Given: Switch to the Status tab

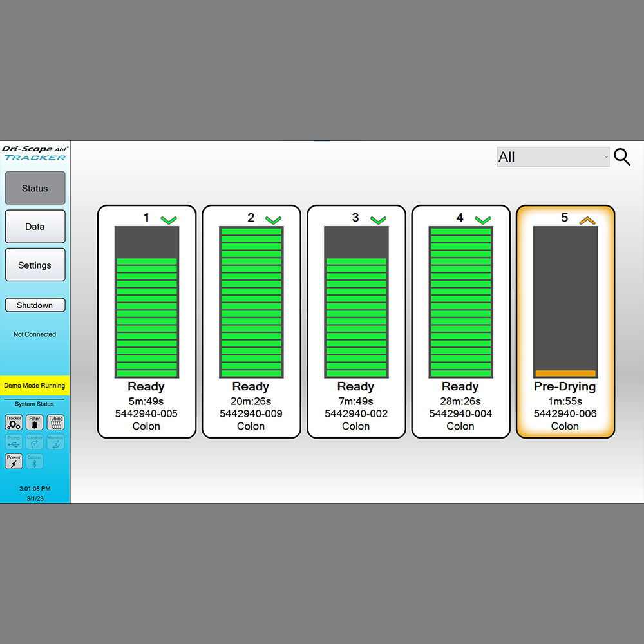Looking at the screenshot, I should 35,188.
